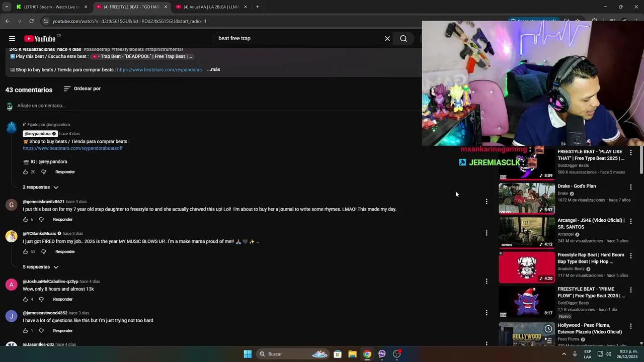Dislike the @jameseastwood4352 comment
This screenshot has width=644, height=362.
(x=42, y=331)
